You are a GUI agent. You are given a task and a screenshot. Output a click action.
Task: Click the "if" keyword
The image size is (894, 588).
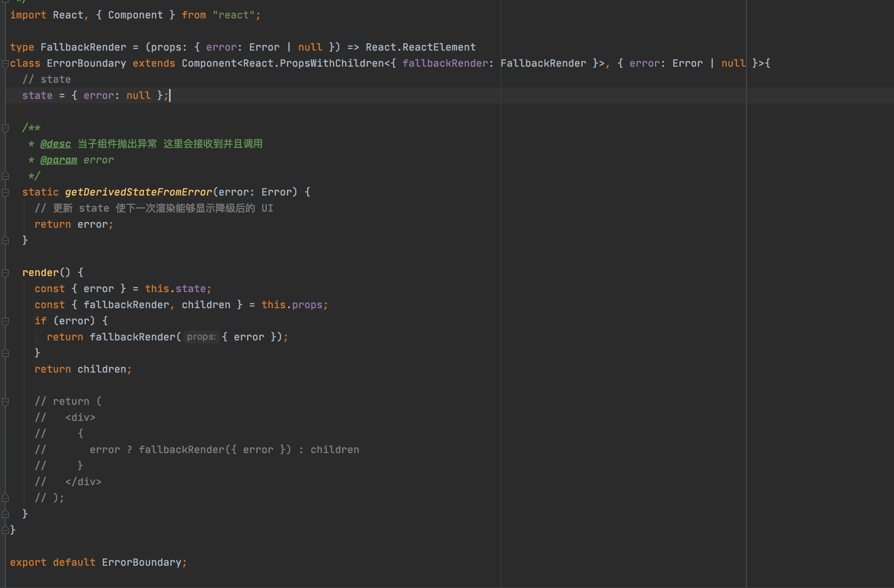point(40,321)
